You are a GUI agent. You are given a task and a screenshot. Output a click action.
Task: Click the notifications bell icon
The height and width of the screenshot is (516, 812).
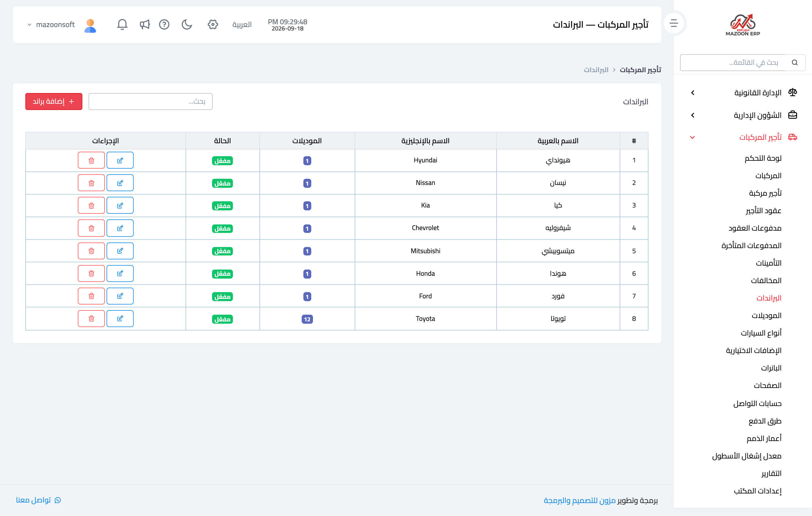pos(122,24)
